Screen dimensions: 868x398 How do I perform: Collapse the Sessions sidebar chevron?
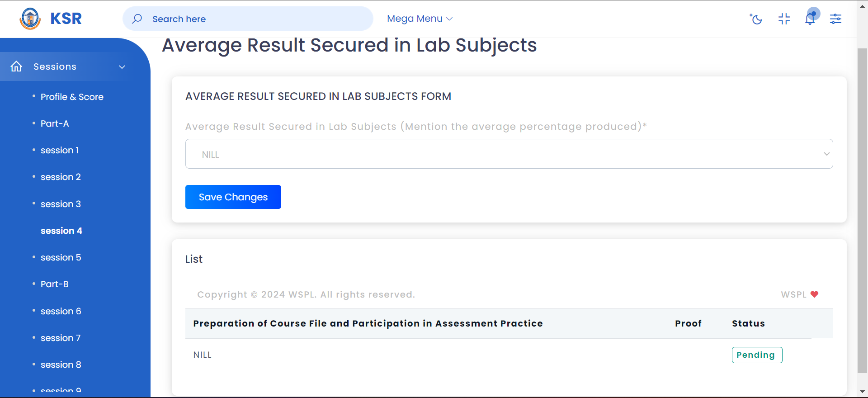122,67
